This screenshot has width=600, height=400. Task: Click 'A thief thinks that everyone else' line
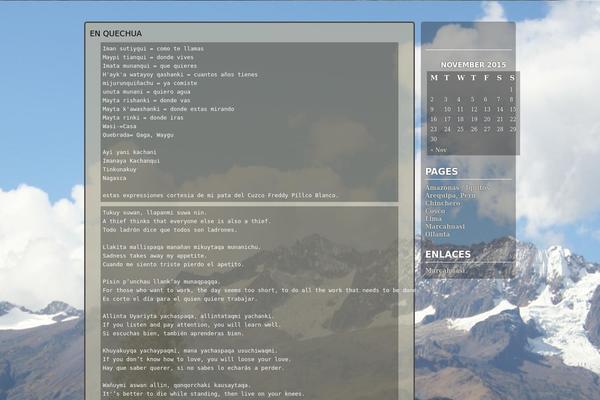point(187,221)
